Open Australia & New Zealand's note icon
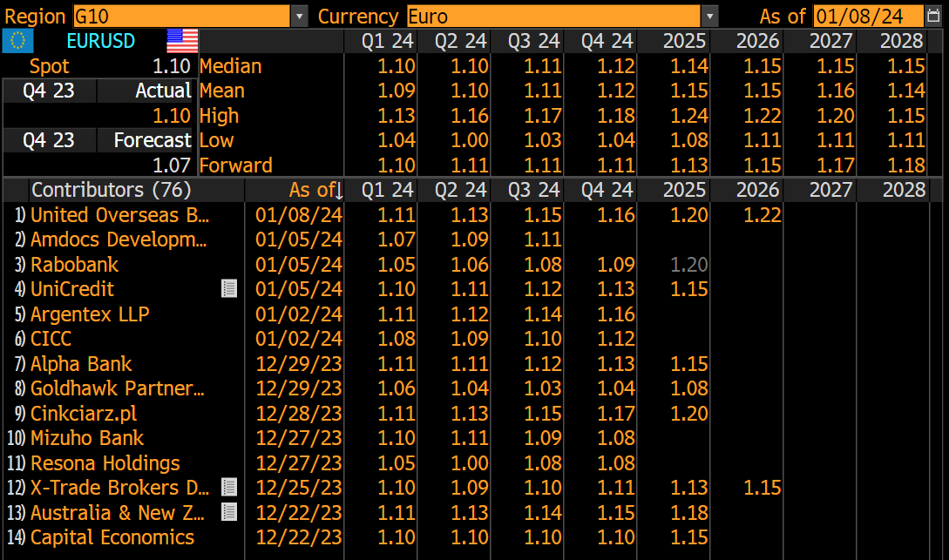The width and height of the screenshot is (949, 560). coord(229,512)
